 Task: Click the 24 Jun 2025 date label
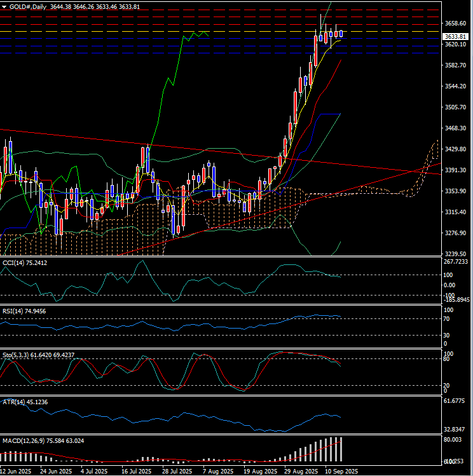tap(56, 472)
